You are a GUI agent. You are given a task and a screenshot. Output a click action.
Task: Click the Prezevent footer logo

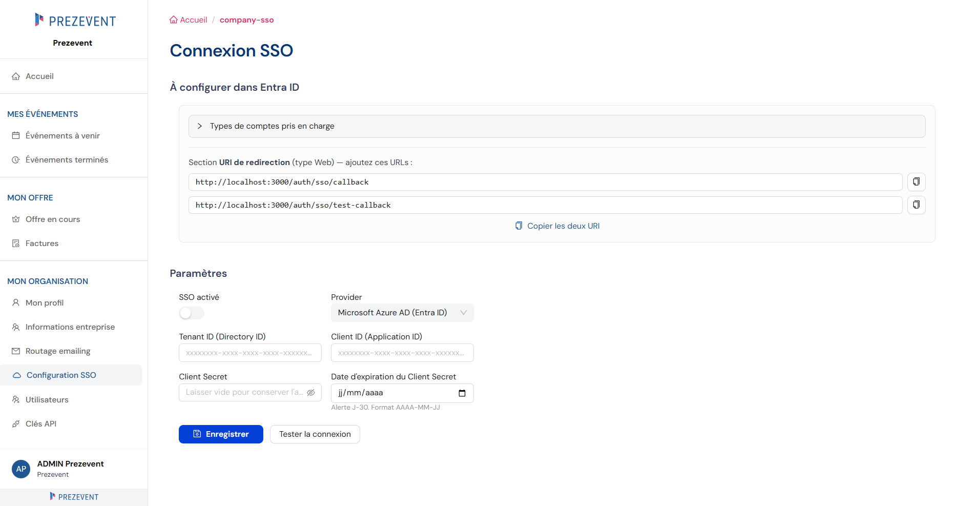click(x=74, y=497)
